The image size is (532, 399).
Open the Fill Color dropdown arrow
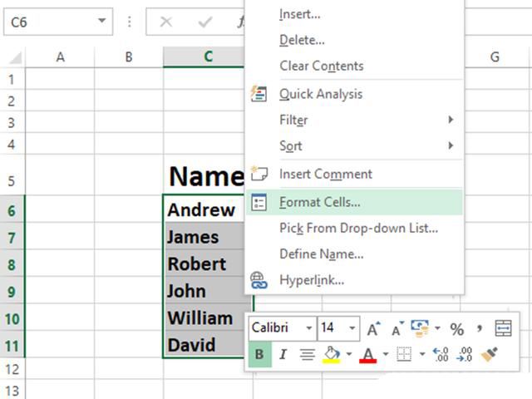(x=349, y=354)
